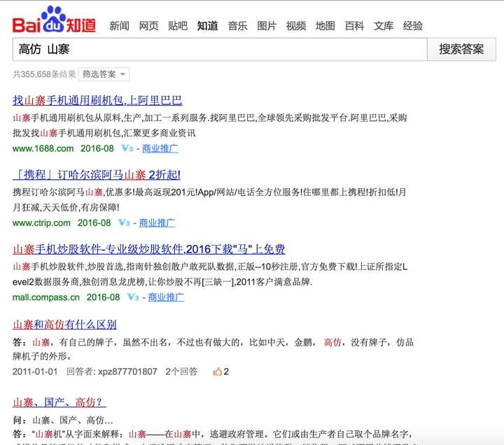Image resolution: width=504 pixels, height=445 pixels.
Task: Click the www.ctrip.com URL text
Action: coord(41,222)
